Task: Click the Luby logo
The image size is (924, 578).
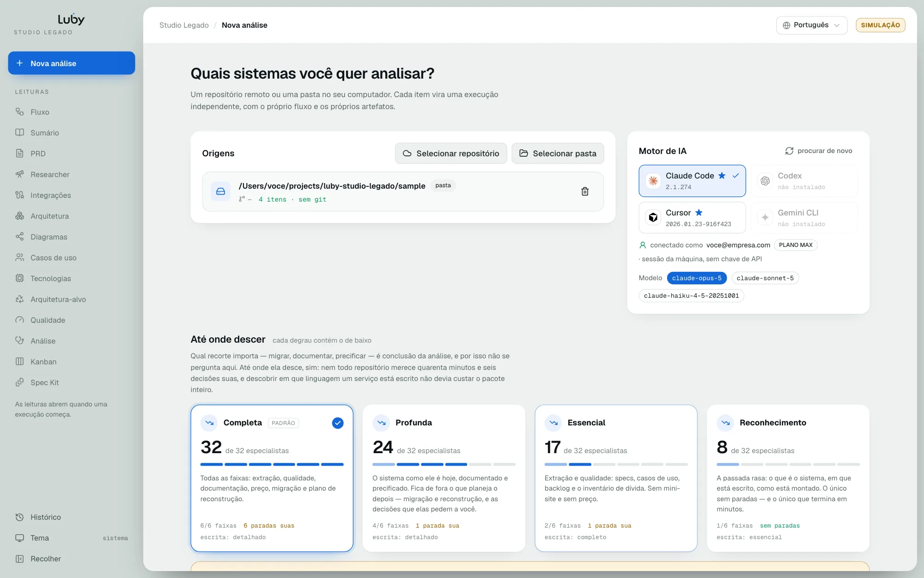Action: click(71, 19)
